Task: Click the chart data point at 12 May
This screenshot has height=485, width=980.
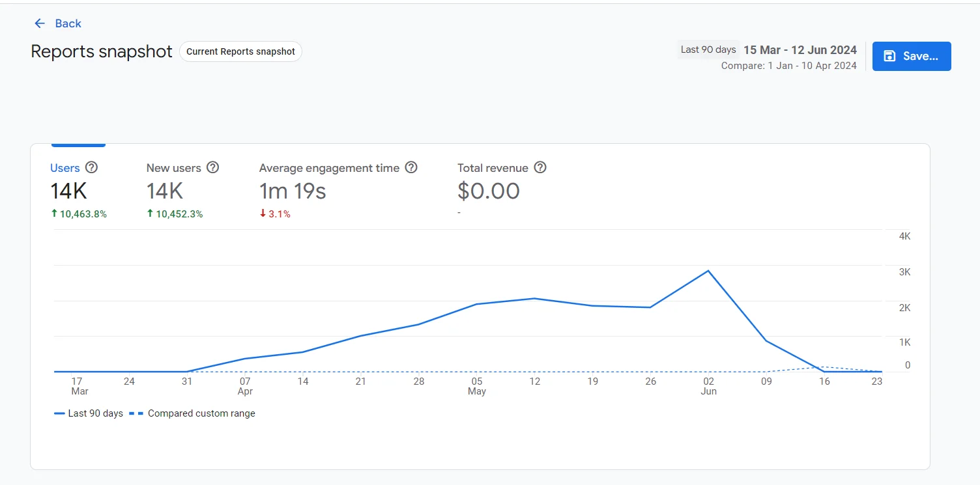Action: pyautogui.click(x=535, y=298)
